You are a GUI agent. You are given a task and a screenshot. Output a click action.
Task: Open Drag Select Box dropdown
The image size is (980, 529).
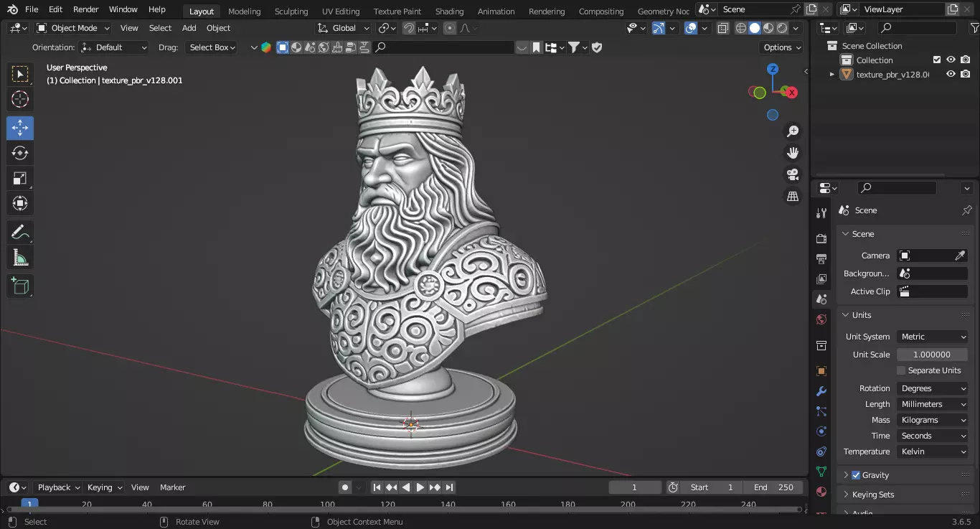[210, 47]
